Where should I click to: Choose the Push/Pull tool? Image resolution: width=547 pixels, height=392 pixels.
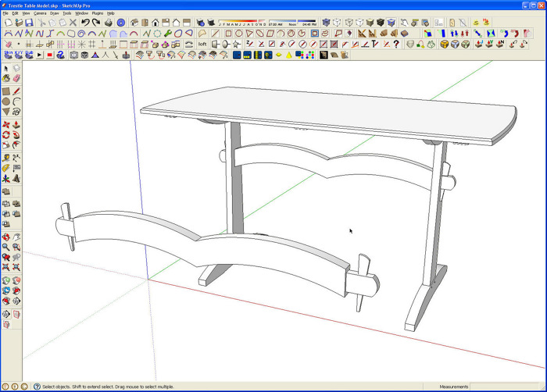tap(16, 124)
